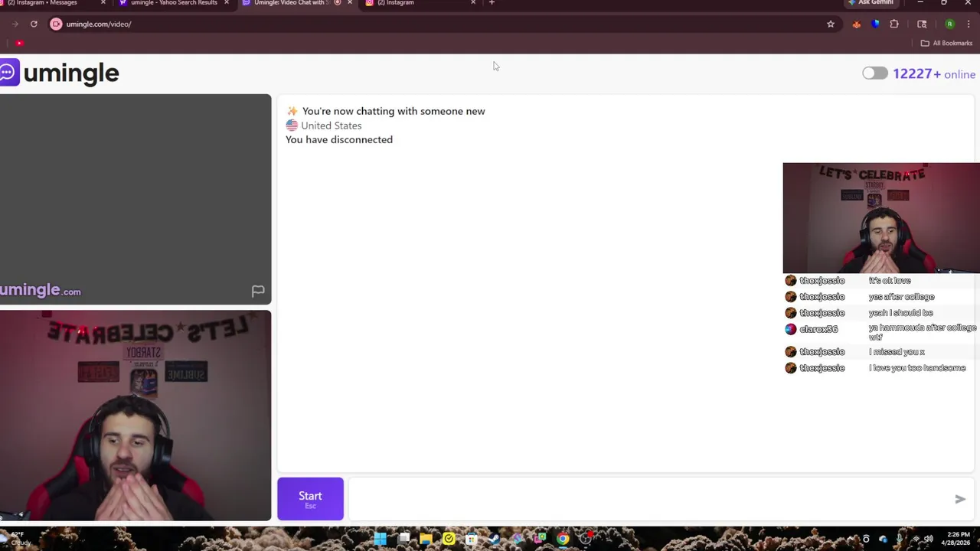Click the 'yeah I should be' chat message
This screenshot has height=551, width=980.
pyautogui.click(x=900, y=313)
